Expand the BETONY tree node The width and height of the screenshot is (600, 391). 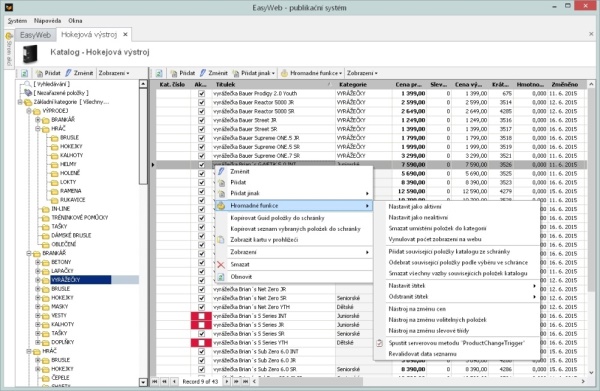[38, 262]
